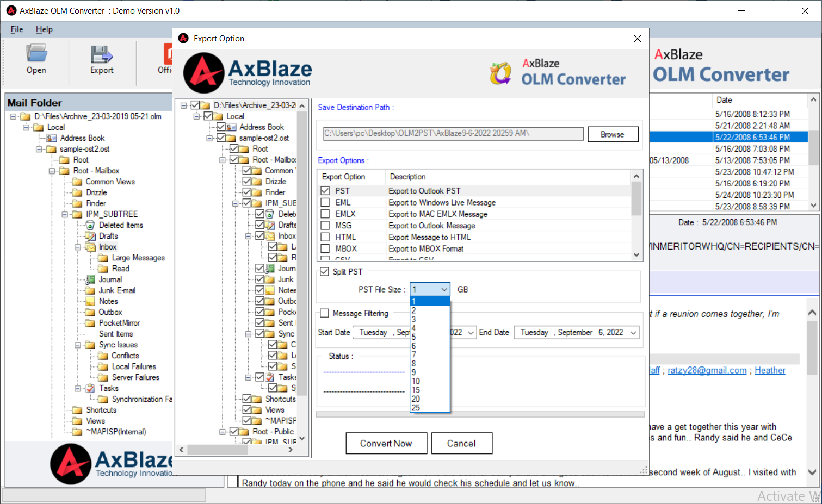Collapse Local node in Mail Folder tree
The width and height of the screenshot is (822, 504).
[x=26, y=127]
